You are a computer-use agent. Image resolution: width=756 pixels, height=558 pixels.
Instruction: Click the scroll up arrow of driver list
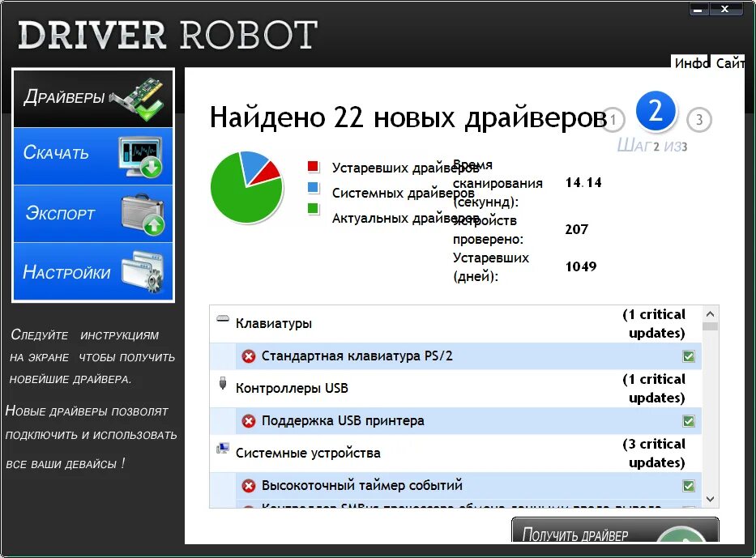[x=710, y=313]
